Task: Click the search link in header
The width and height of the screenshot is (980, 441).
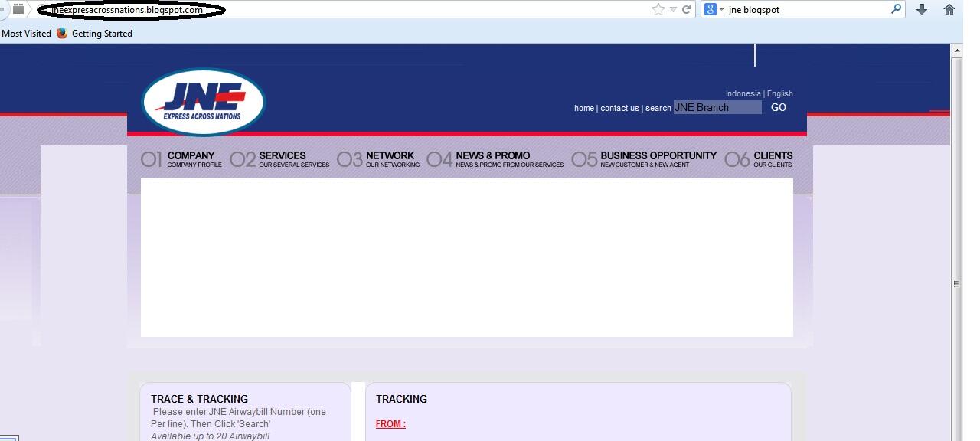Action: 658,108
